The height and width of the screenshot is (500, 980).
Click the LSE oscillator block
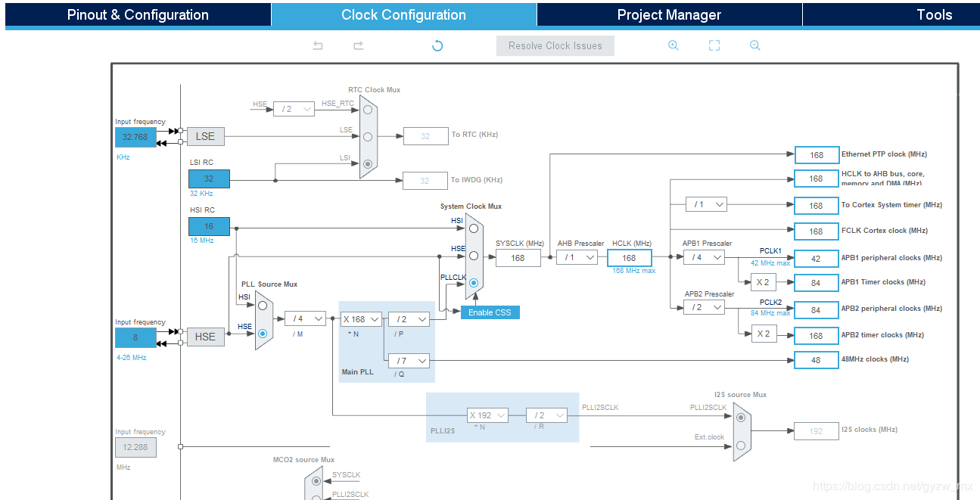205,136
